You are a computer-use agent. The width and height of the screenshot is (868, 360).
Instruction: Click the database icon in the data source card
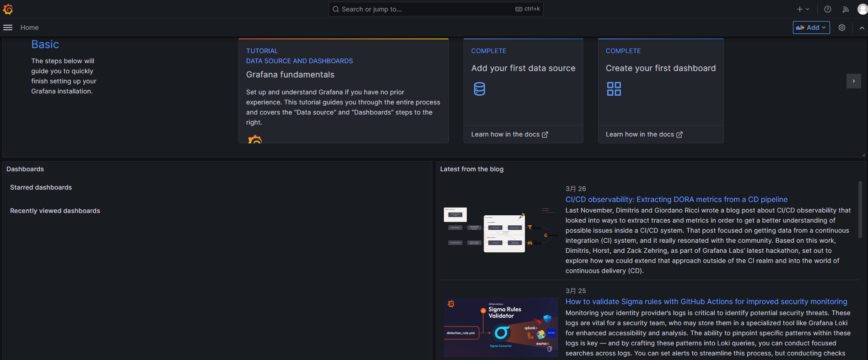tap(480, 89)
